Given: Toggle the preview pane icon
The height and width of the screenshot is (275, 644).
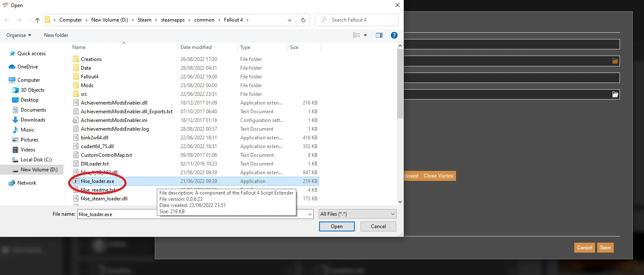Looking at the screenshot, I should [x=379, y=35].
